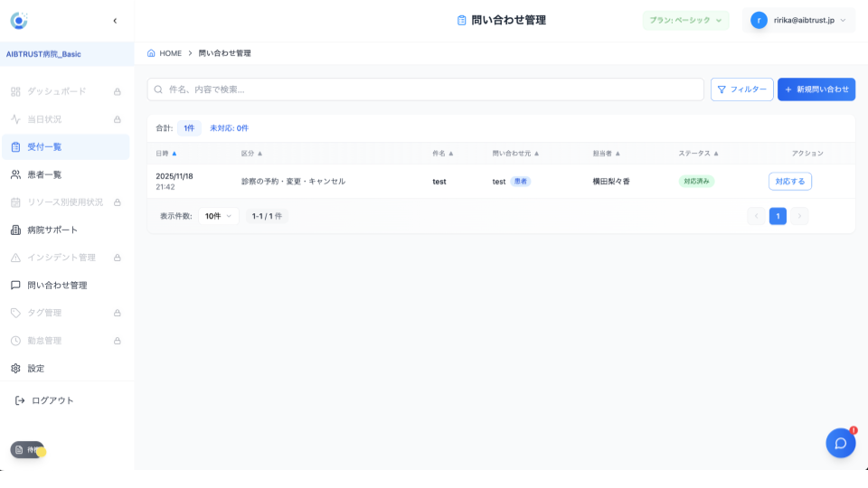Open 患者一覧 in the sidebar
This screenshot has width=868, height=488.
65,174
